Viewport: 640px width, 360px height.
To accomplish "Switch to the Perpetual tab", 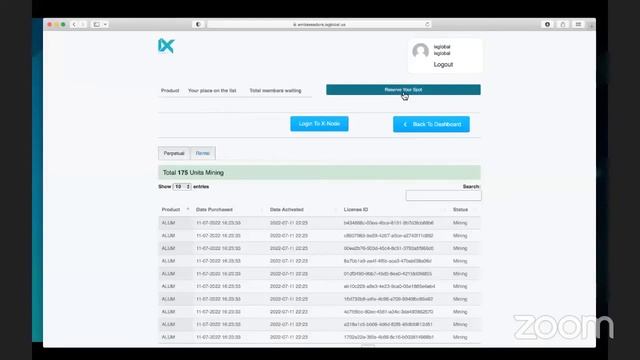I will (x=174, y=153).
